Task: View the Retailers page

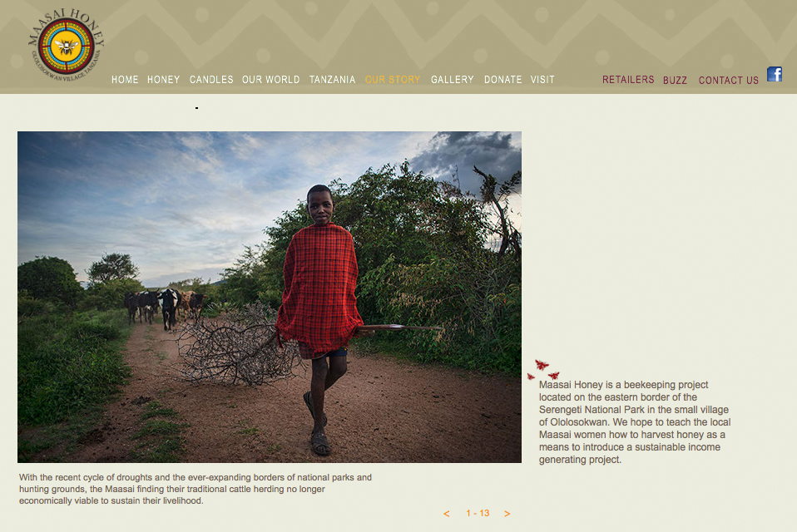Action: click(x=628, y=80)
